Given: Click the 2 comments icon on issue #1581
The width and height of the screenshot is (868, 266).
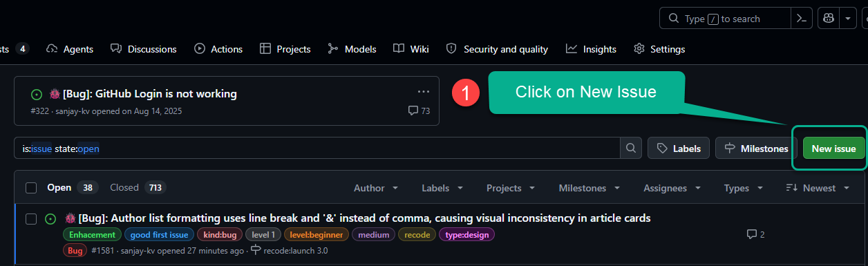Looking at the screenshot, I should click(x=755, y=234).
